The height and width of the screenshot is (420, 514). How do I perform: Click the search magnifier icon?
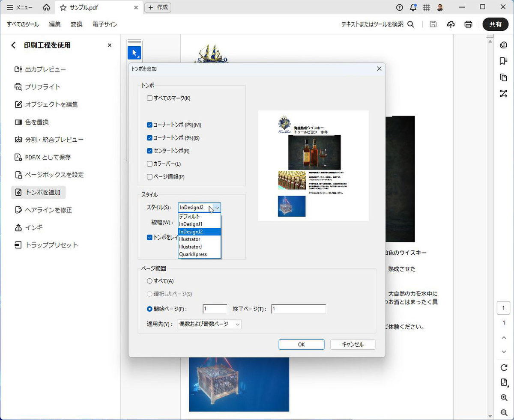coord(410,24)
